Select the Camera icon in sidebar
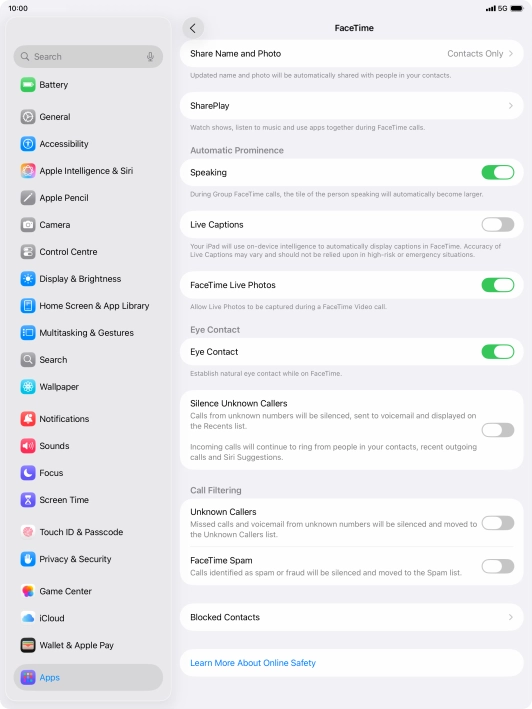This screenshot has width=532, height=709. click(x=28, y=225)
